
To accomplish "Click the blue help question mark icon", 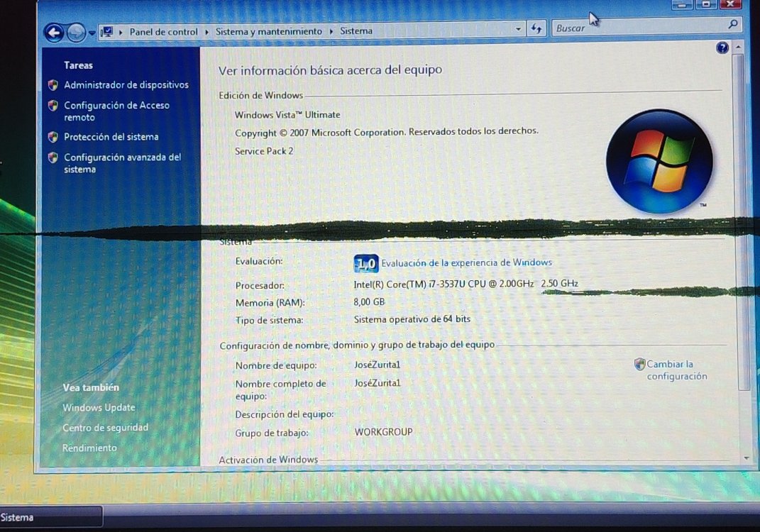I will pos(722,48).
